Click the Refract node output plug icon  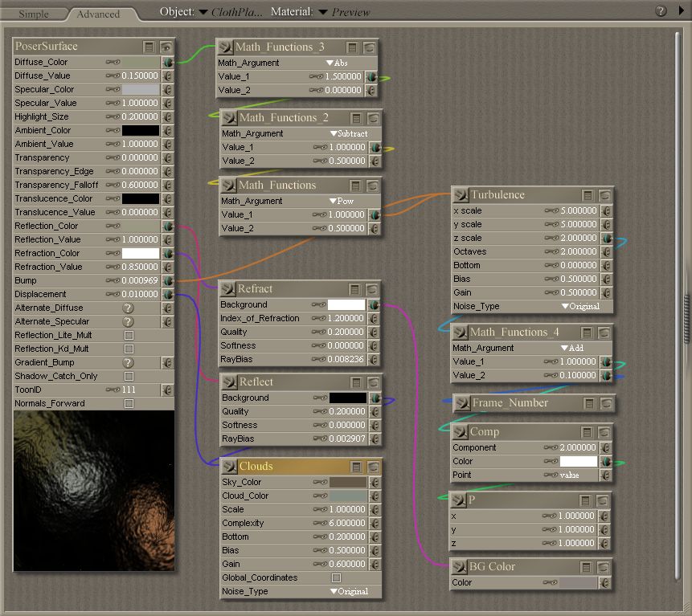[x=227, y=289]
